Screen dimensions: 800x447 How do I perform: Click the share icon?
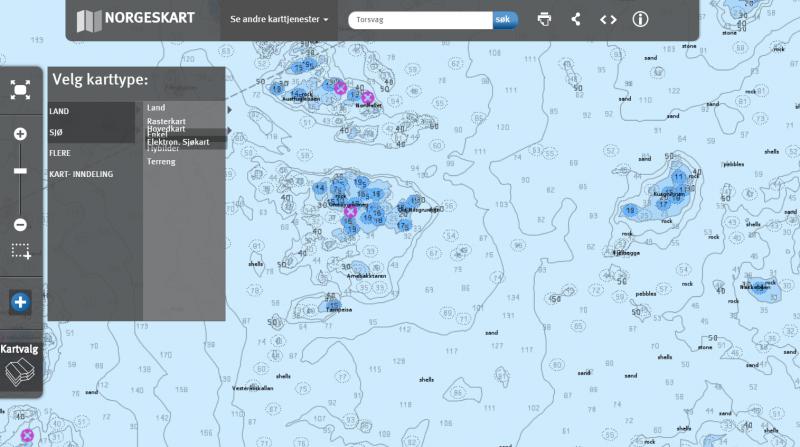click(x=576, y=19)
